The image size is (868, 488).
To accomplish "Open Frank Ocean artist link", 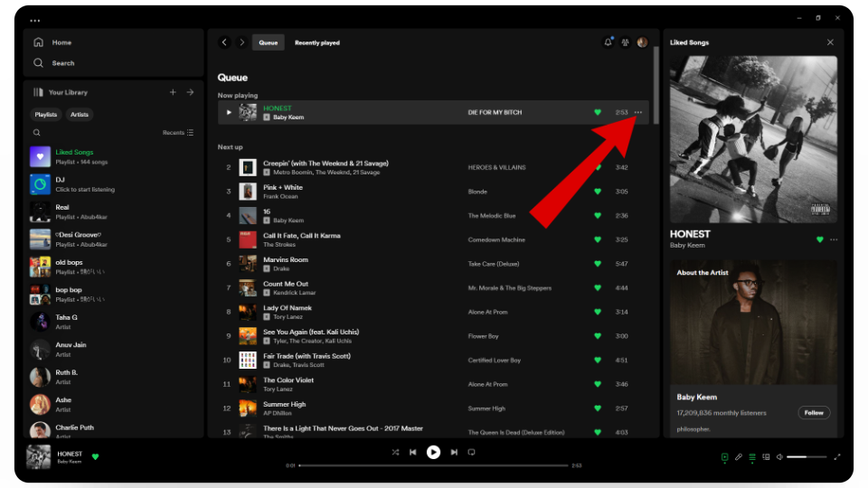I will [280, 196].
